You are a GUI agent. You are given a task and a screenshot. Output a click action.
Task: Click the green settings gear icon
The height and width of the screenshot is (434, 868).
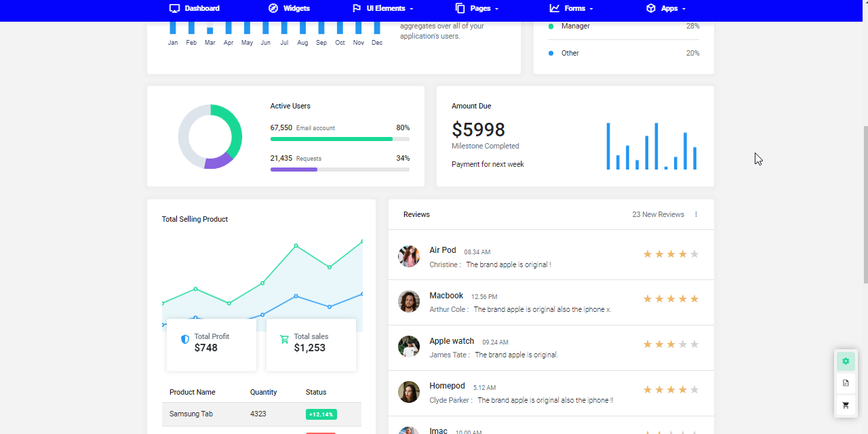pyautogui.click(x=846, y=361)
